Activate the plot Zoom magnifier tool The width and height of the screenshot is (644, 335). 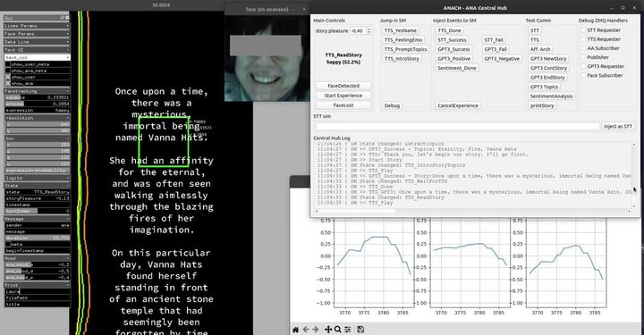click(337, 330)
